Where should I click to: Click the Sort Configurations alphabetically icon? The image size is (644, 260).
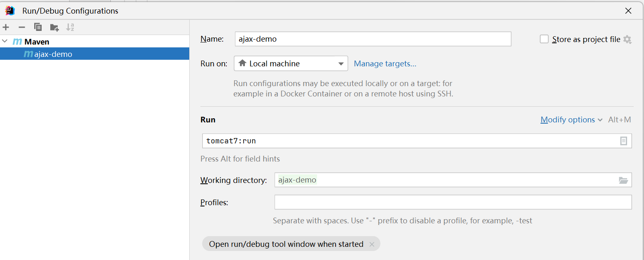(70, 27)
